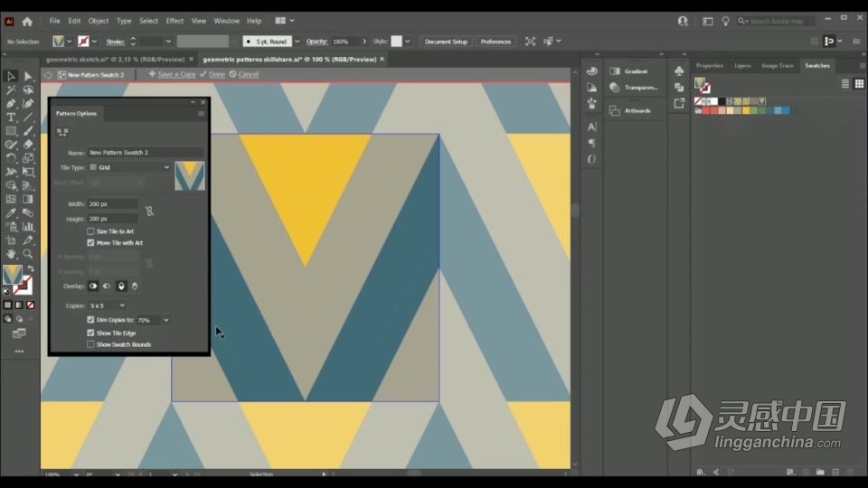The width and height of the screenshot is (868, 488).
Task: Cancel pattern editing mode
Action: point(244,74)
